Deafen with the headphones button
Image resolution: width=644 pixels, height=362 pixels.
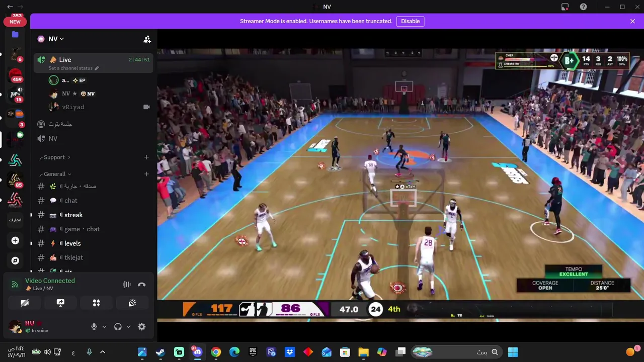(118, 327)
